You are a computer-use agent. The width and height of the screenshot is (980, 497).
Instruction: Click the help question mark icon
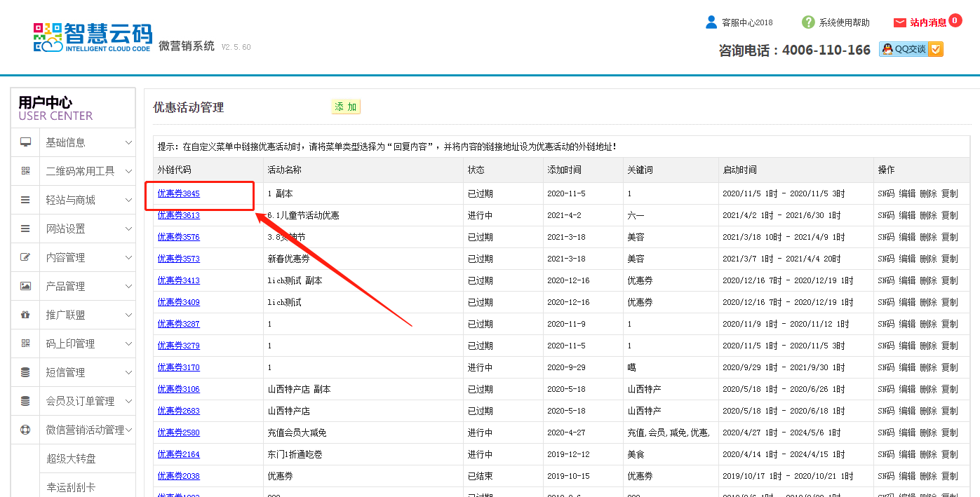(808, 22)
